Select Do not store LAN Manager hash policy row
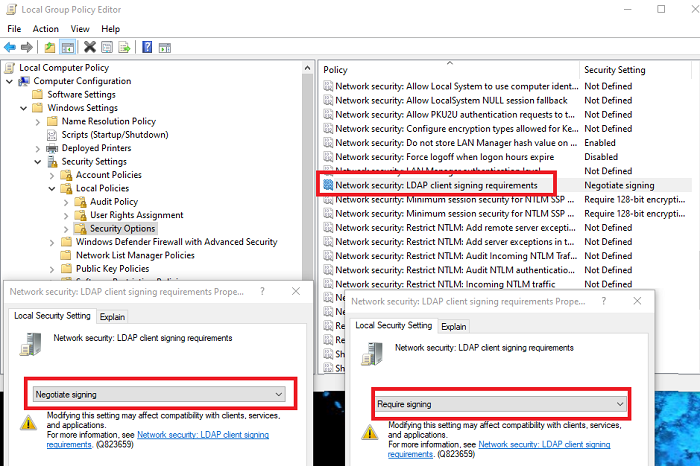Viewport: 700px width, 466px height. (506, 143)
